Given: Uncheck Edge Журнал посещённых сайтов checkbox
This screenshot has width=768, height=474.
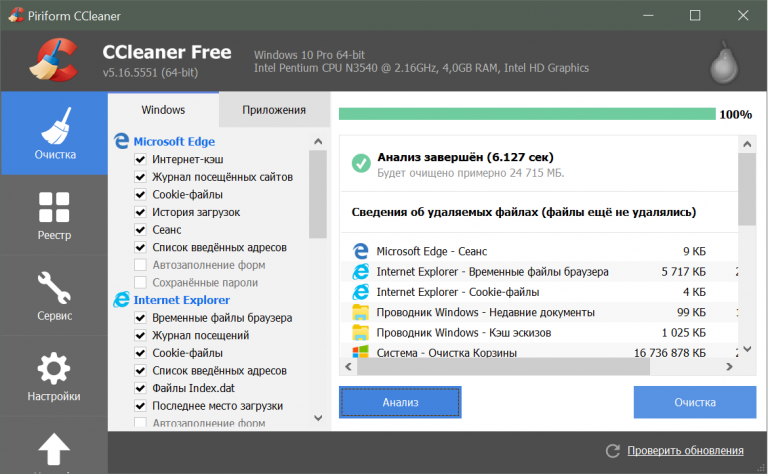Looking at the screenshot, I should click(140, 177).
